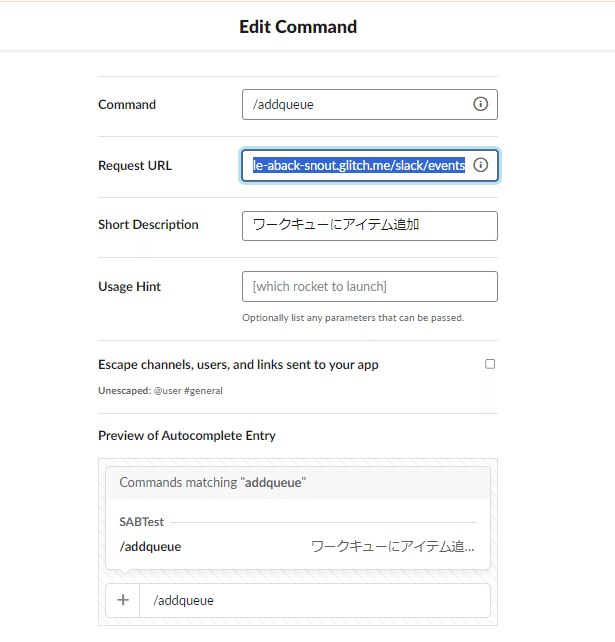Click the Edit Command heading
Screen dimensions: 615x642
point(298,27)
